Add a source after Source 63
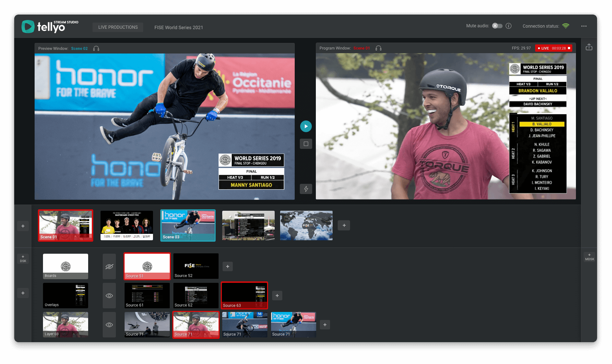Image resolution: width=612 pixels, height=364 pixels. [277, 296]
